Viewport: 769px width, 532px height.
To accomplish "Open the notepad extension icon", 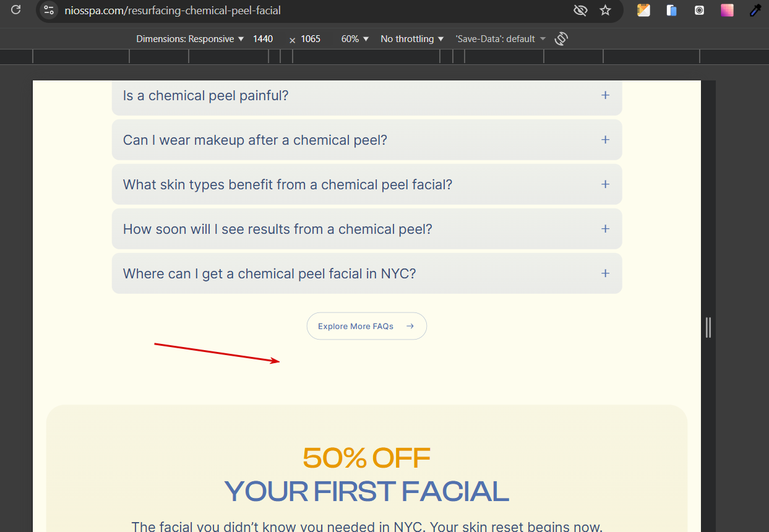I will 643,10.
